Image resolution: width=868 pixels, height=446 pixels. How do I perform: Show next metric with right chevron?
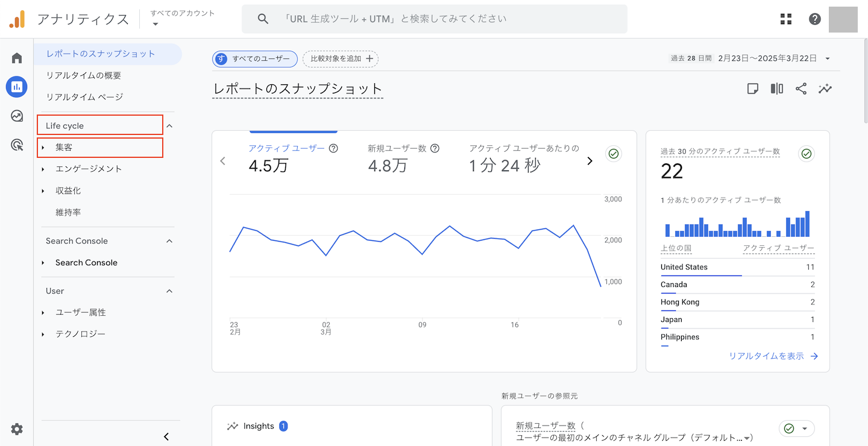point(590,161)
